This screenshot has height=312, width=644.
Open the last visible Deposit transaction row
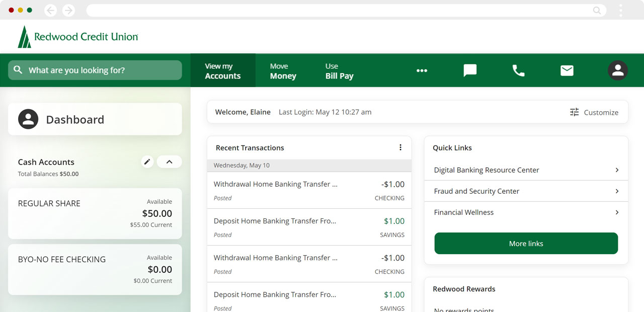(x=309, y=297)
